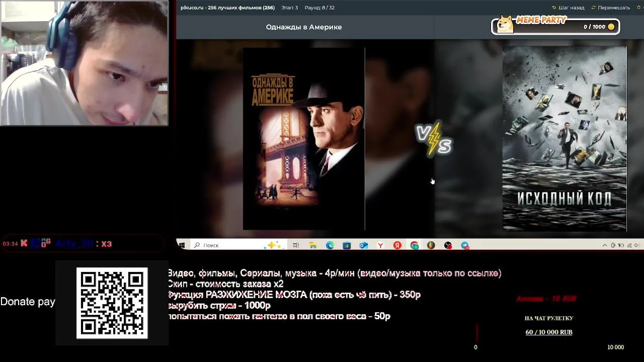Click the gold coin icon in Meme Party
Viewport: 644px width, 362px height.
(611, 27)
